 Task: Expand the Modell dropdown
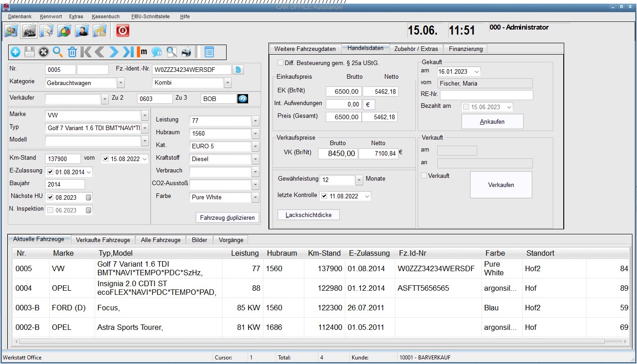point(145,141)
